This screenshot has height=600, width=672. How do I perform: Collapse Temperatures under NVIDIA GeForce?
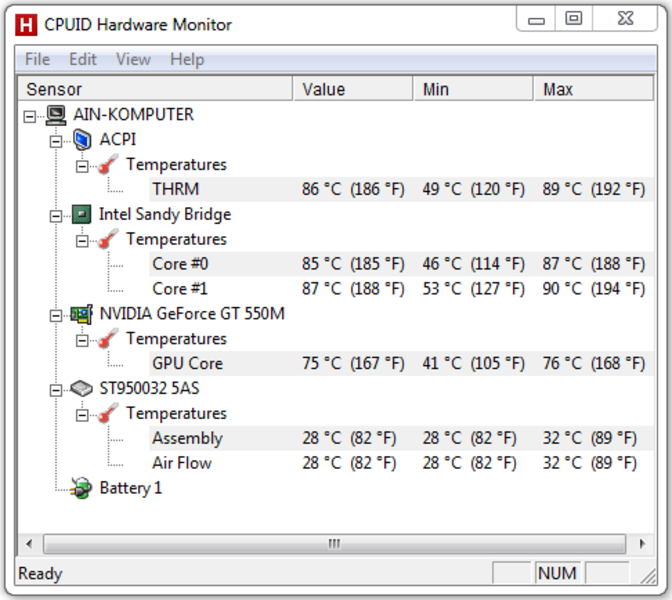click(x=82, y=341)
